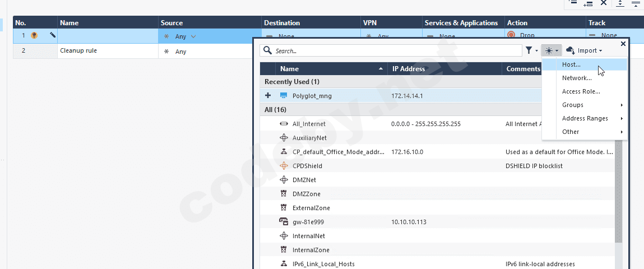Click the magnifier search icon

point(268,50)
